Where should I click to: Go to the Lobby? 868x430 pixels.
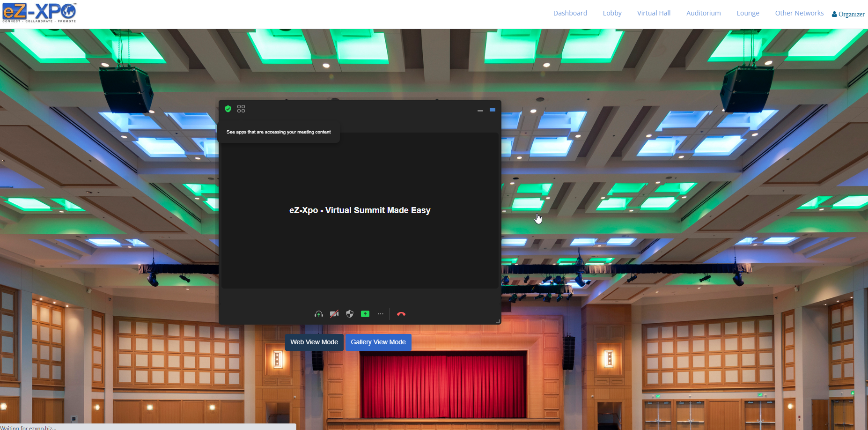[x=612, y=13]
